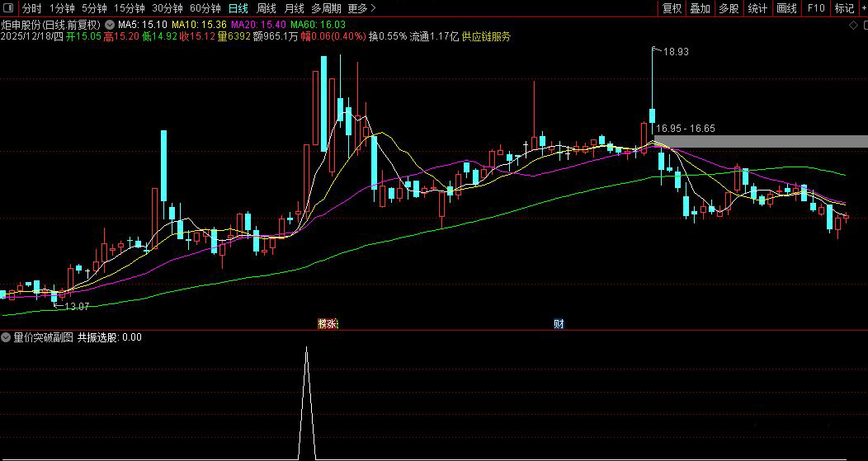The image size is (868, 461).
Task: Open the F10 company info
Action: pos(816,8)
